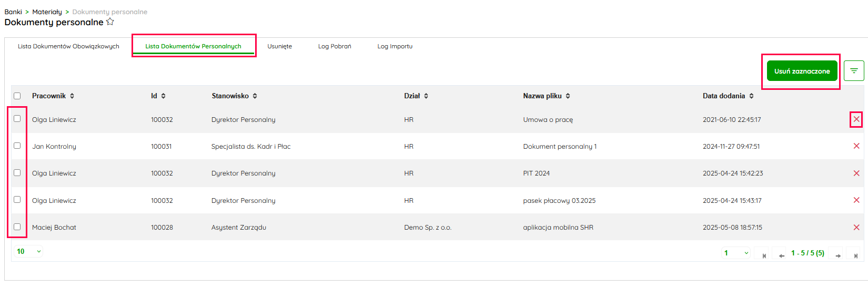This screenshot has width=868, height=298.
Task: Sort the table by Pracownik column
Action: 72,96
